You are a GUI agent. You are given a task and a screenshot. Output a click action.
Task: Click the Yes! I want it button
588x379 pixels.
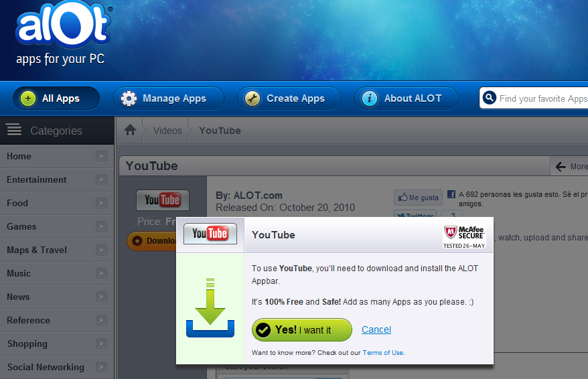point(302,330)
